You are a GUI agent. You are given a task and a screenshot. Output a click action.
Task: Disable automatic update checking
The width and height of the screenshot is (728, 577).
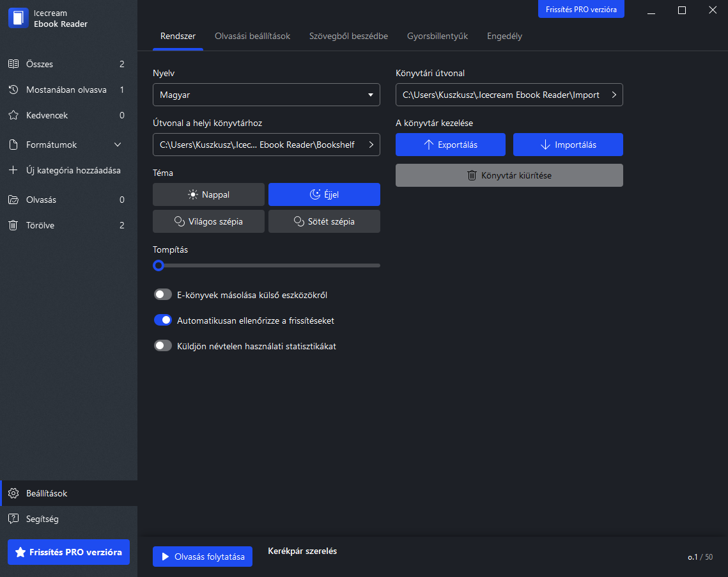click(163, 320)
